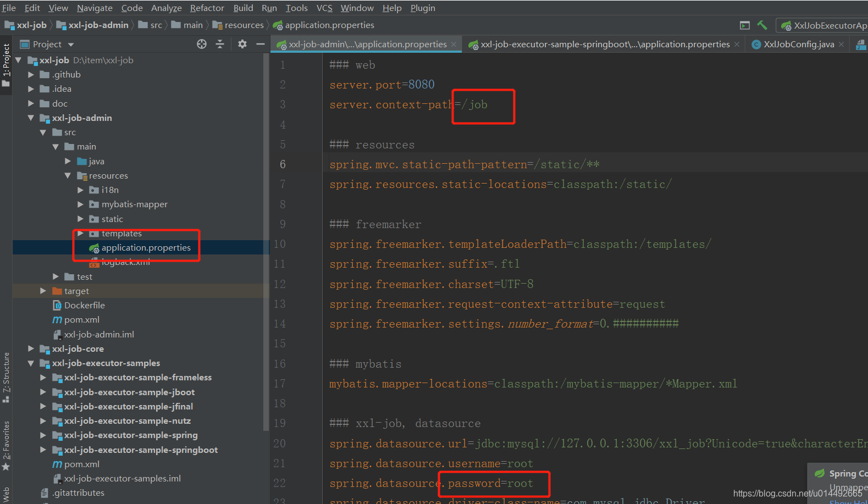
Task: Select pom.xml under xxl-job-admin
Action: point(81,320)
